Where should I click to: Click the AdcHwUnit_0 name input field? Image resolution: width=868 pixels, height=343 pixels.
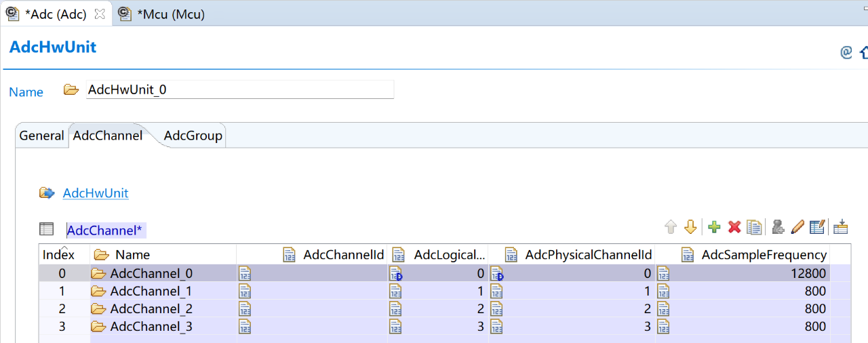coord(239,89)
